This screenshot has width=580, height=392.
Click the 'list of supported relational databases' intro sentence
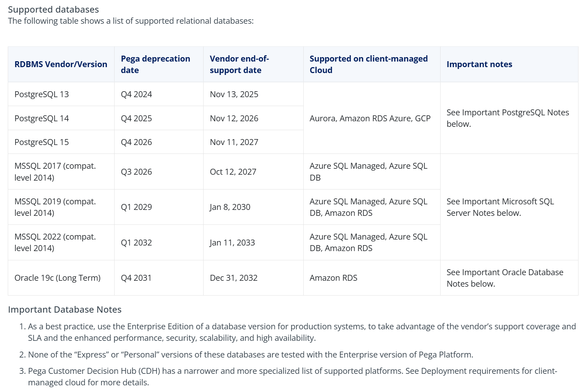click(x=131, y=21)
